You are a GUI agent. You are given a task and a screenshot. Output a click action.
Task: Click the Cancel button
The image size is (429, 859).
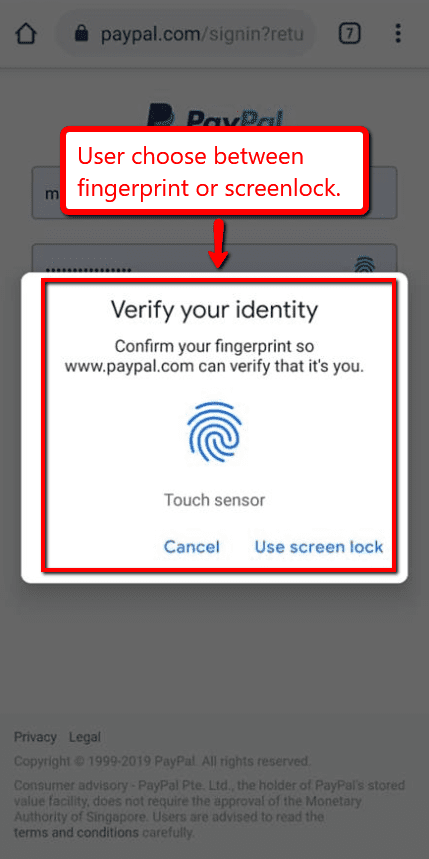click(192, 547)
